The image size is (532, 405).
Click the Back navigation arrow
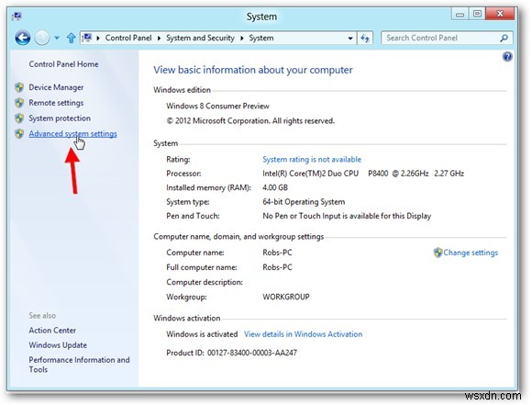[23, 38]
